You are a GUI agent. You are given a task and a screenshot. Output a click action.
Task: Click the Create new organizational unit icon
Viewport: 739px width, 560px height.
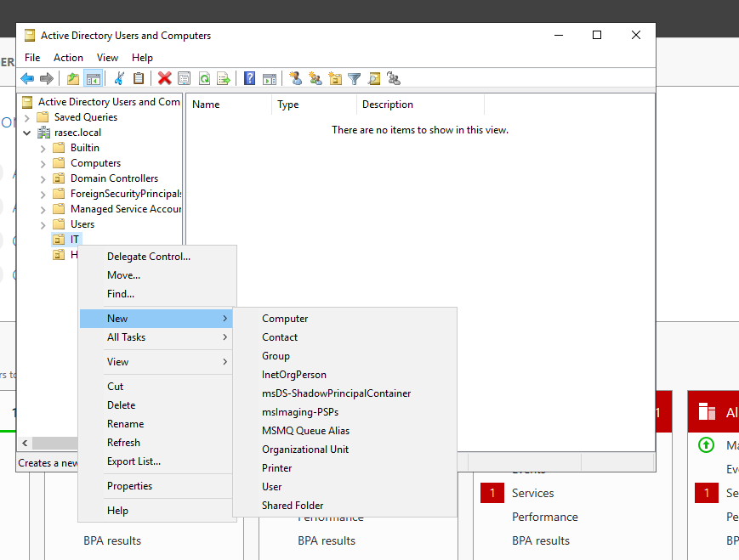click(x=335, y=78)
